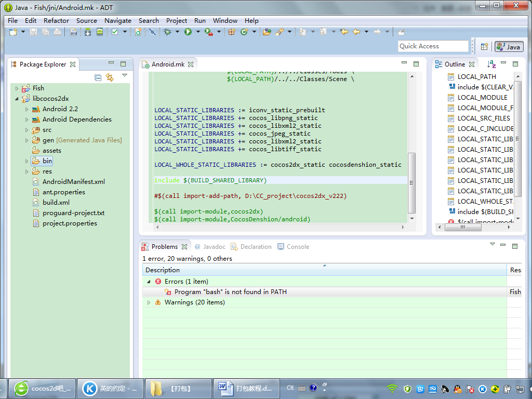Collapse the Errors (1 item) group
532x399 pixels.
(149, 282)
